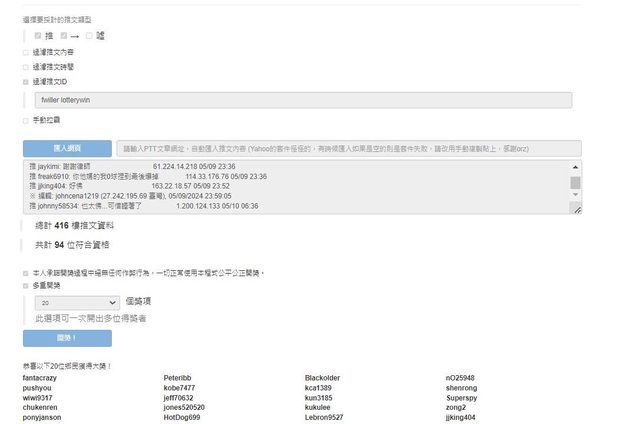The width and height of the screenshot is (640, 424).
Task: Toggle the → comment type checkbox
Action: pyautogui.click(x=64, y=35)
